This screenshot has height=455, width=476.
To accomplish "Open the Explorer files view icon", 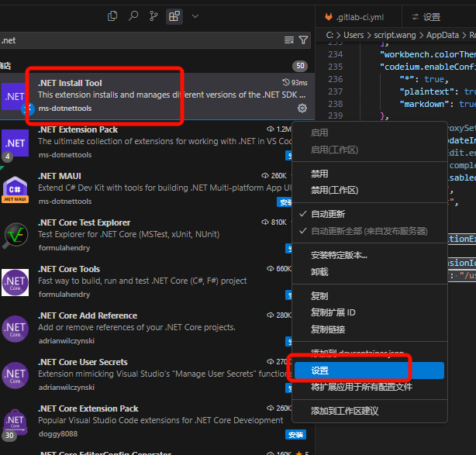I will pyautogui.click(x=112, y=16).
